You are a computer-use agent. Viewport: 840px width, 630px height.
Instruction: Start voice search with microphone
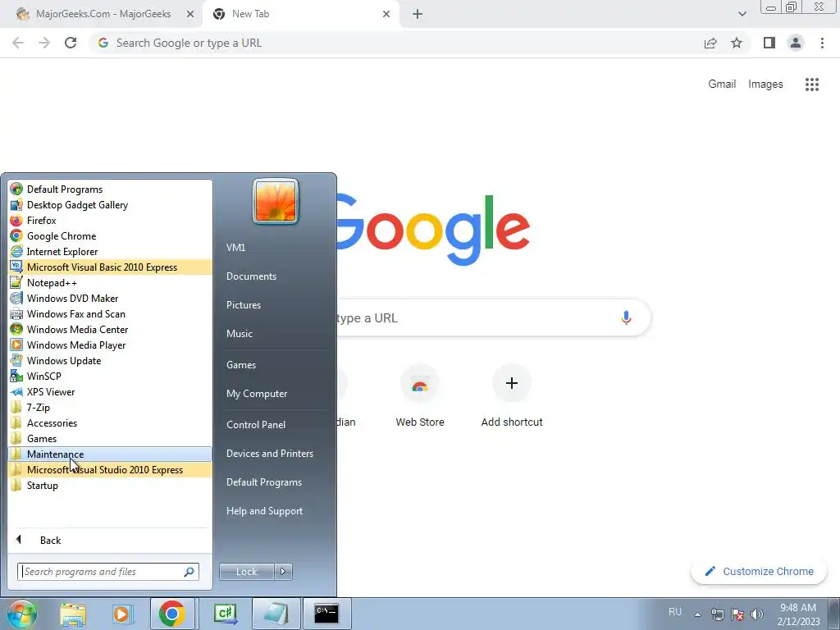[x=626, y=317]
